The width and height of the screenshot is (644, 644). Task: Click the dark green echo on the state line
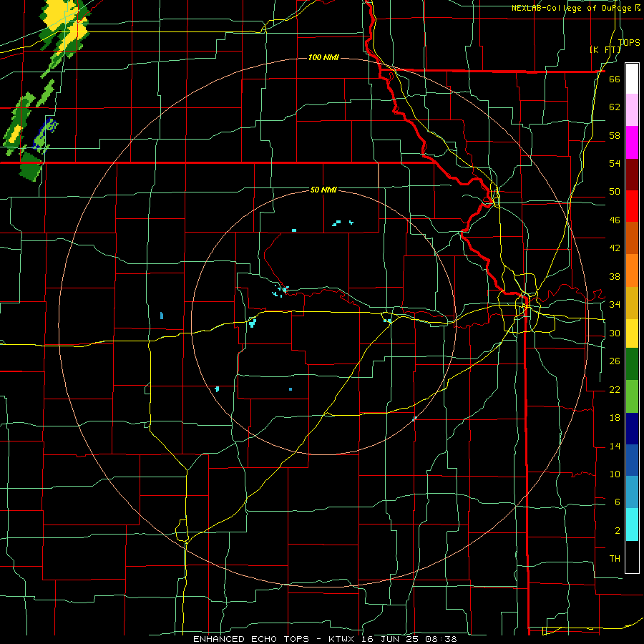[31, 166]
